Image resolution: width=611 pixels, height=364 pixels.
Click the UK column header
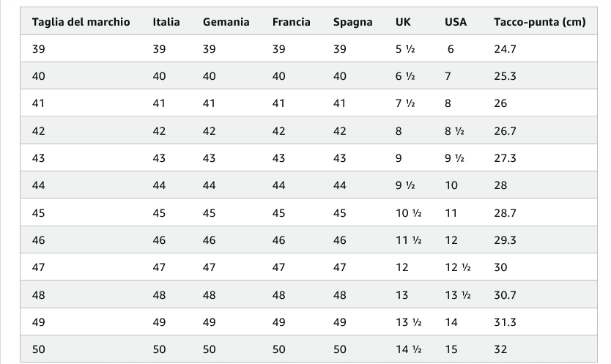pyautogui.click(x=403, y=22)
